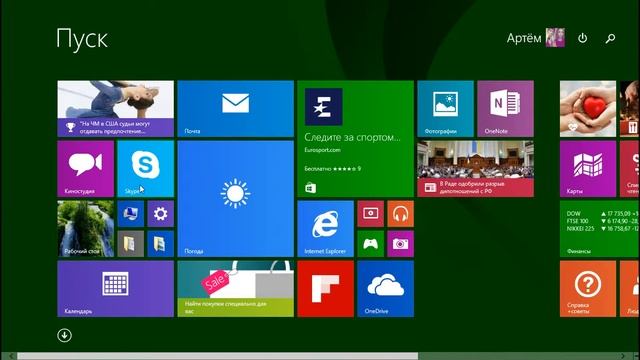Open the heart-in-hands health tile
This screenshot has width=640, height=360.
click(588, 109)
